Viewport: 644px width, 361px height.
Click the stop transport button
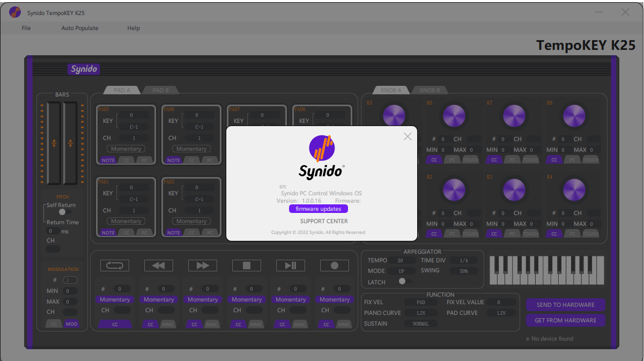coord(246,266)
